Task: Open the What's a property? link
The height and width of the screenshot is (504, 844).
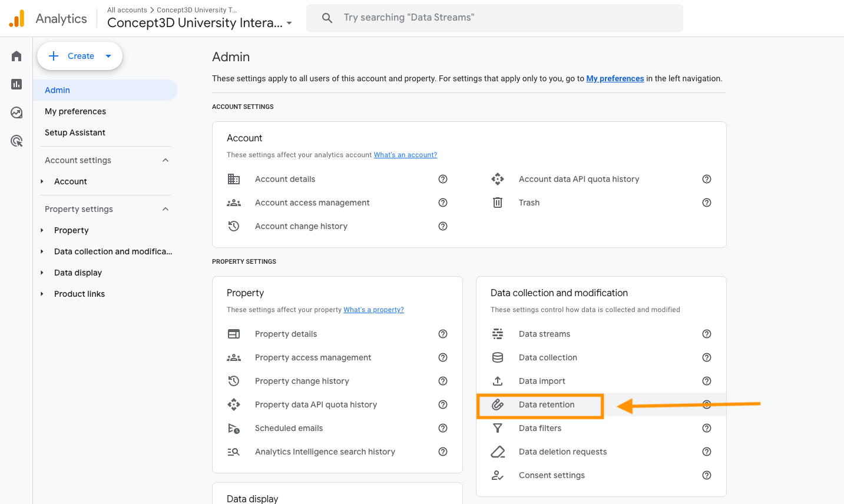Action: click(373, 310)
